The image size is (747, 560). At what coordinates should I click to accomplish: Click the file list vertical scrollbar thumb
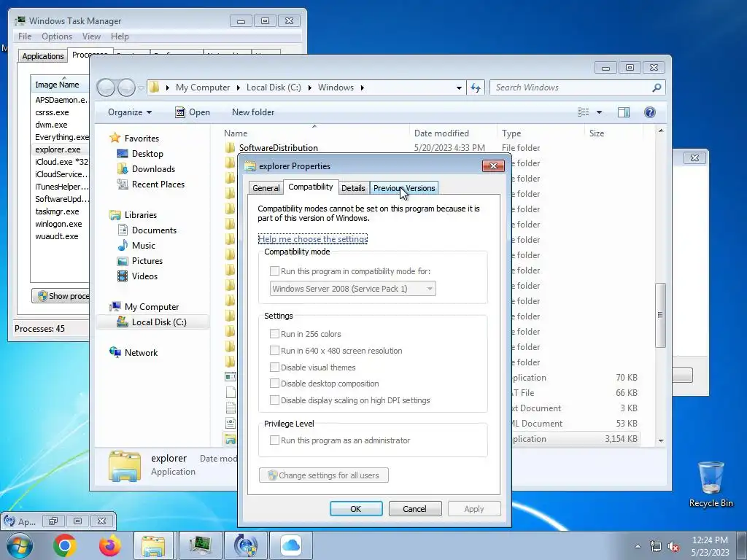660,315
